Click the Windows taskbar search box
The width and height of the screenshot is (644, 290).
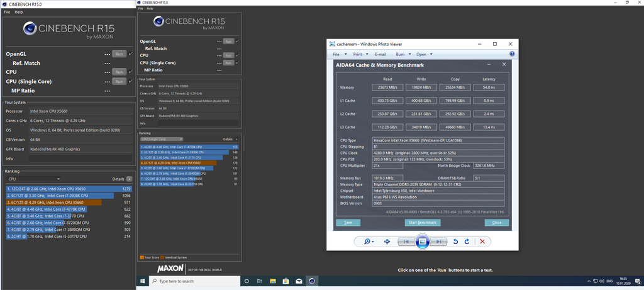pyautogui.click(x=195, y=281)
